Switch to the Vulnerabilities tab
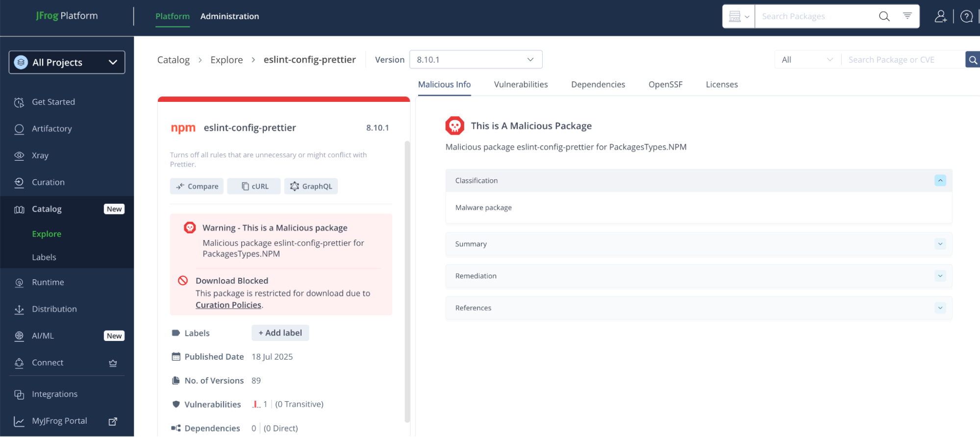The image size is (980, 437). coord(521,85)
